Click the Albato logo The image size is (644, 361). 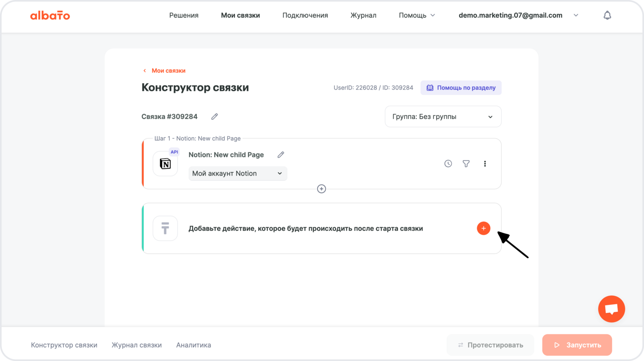(x=50, y=16)
